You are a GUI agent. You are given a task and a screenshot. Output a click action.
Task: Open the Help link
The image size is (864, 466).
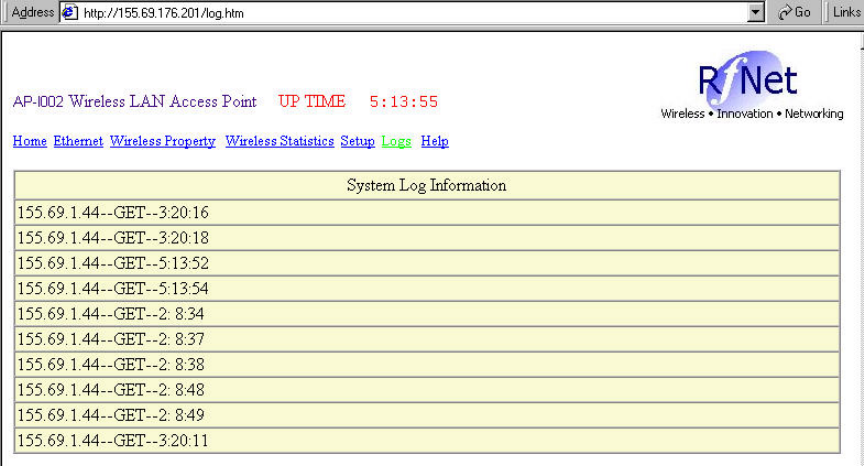pos(435,142)
